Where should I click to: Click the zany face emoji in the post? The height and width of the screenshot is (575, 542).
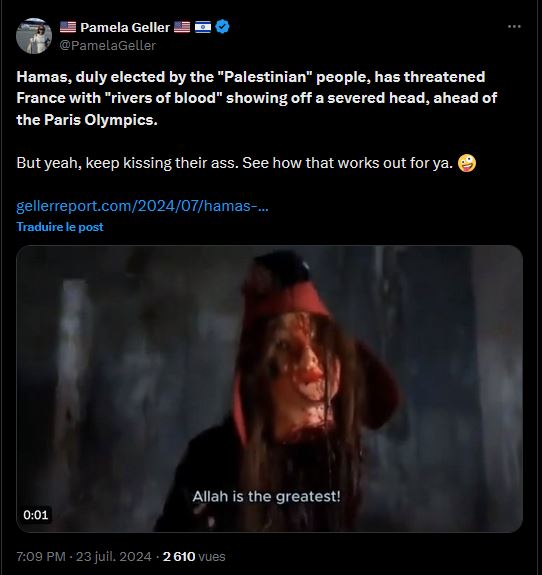pyautogui.click(x=467, y=163)
